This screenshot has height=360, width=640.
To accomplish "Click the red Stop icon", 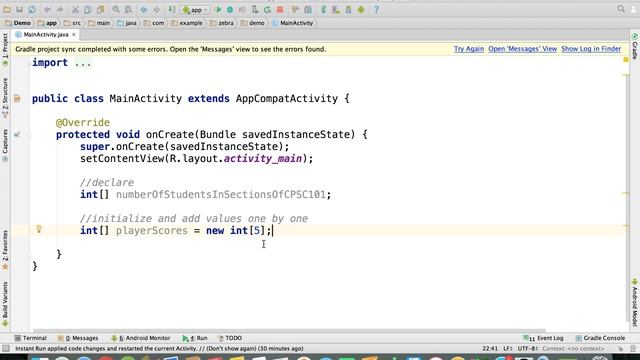I will point(280,9).
